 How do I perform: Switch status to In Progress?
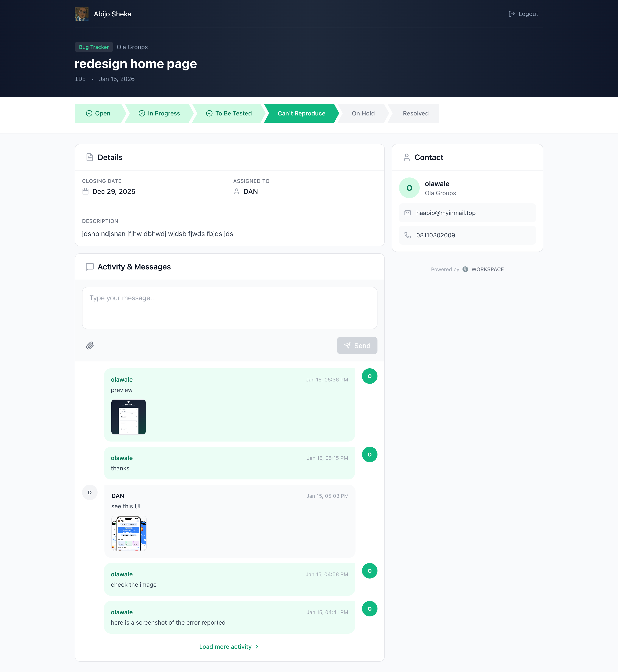[x=159, y=113]
